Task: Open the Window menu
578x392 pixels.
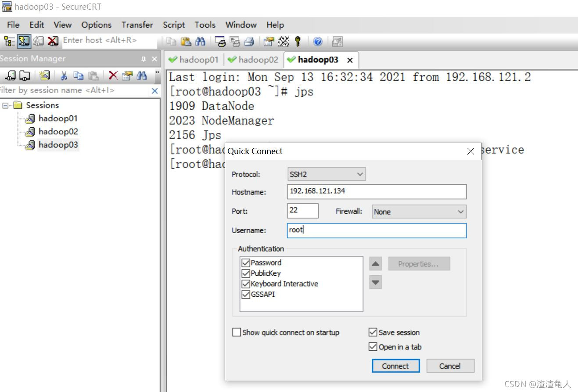Action: (241, 25)
